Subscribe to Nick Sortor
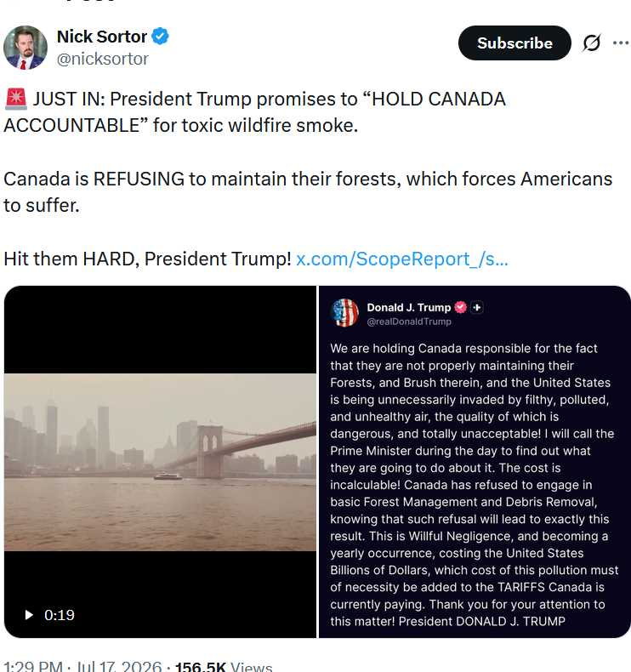The width and height of the screenshot is (631, 672). (x=514, y=43)
